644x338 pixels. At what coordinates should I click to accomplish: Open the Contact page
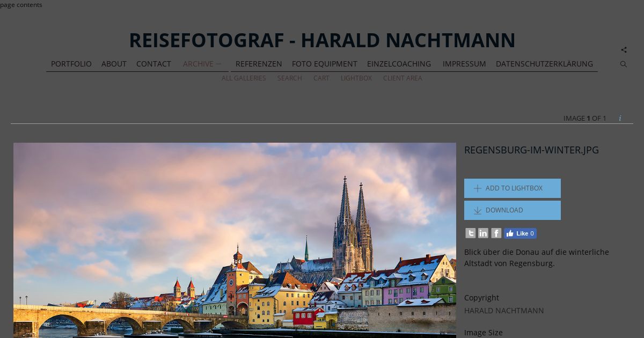click(153, 64)
